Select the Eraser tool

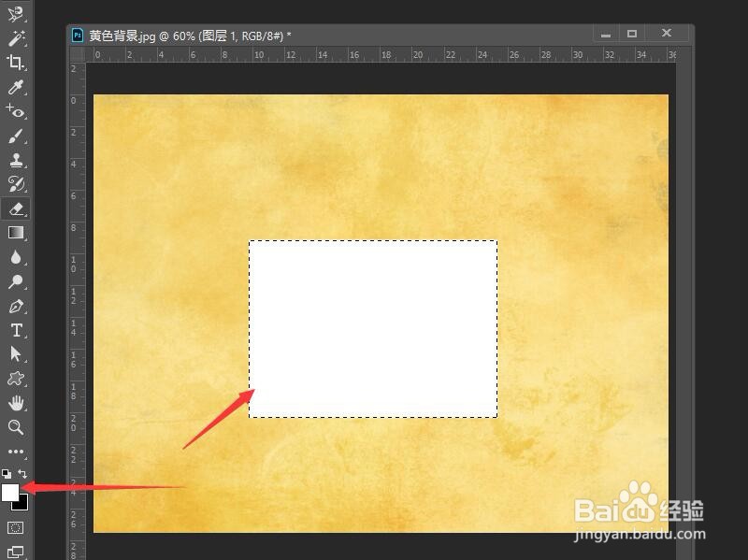tap(16, 208)
